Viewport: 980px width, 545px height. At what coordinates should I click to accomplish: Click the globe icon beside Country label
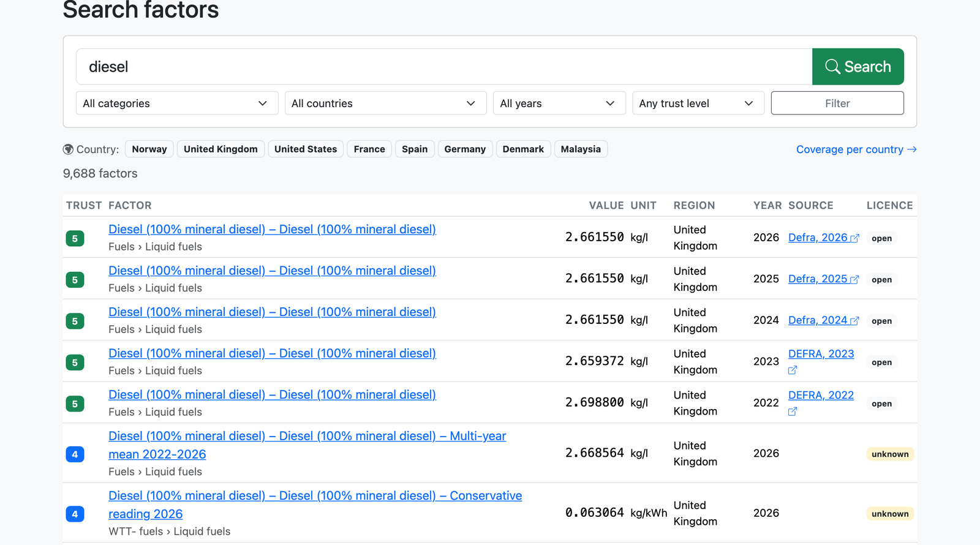coord(68,149)
